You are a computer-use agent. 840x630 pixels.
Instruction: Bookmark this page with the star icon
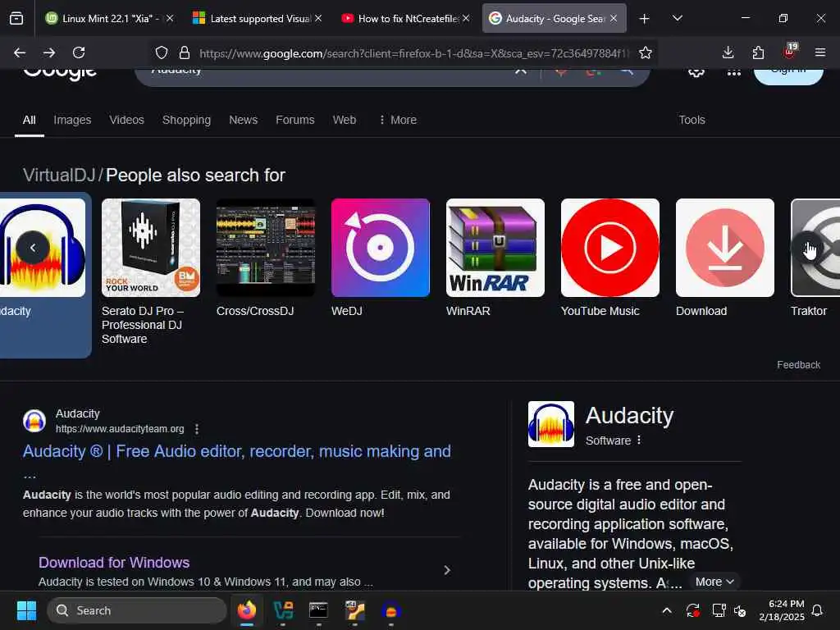pyautogui.click(x=646, y=52)
